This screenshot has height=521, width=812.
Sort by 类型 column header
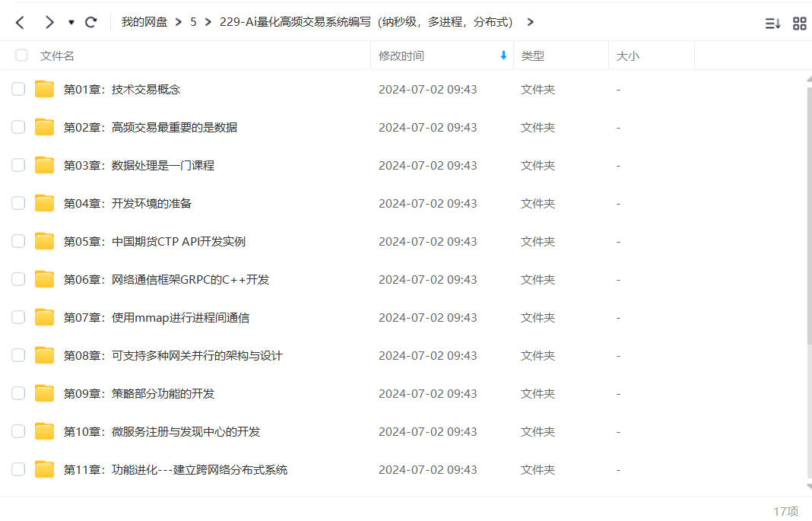click(x=532, y=56)
